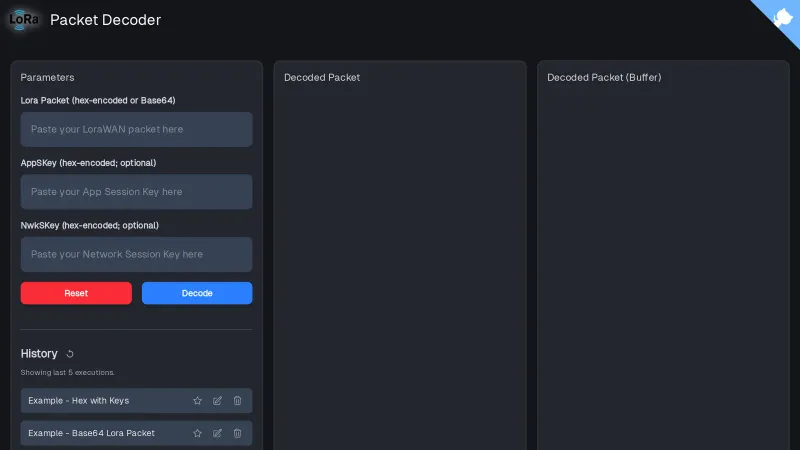The image size is (800, 450).
Task: Delete the 'Example - Hex with Keys' entry
Action: [237, 401]
